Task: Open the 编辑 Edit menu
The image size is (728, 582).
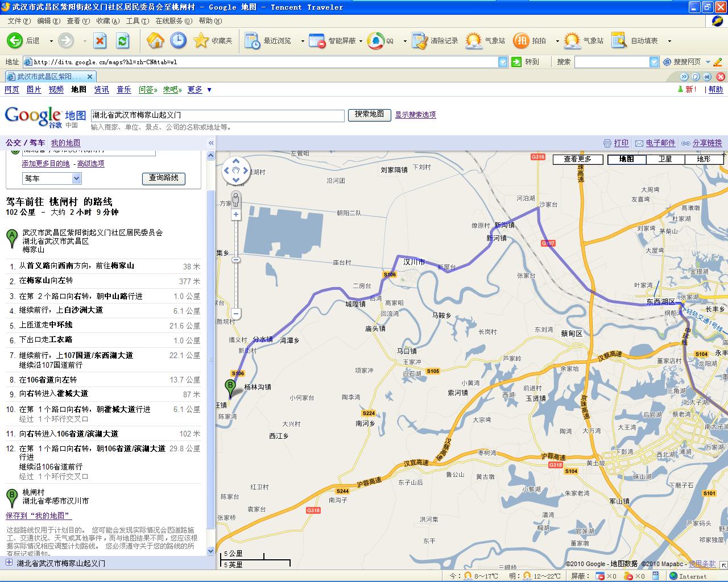Action: click(x=48, y=21)
